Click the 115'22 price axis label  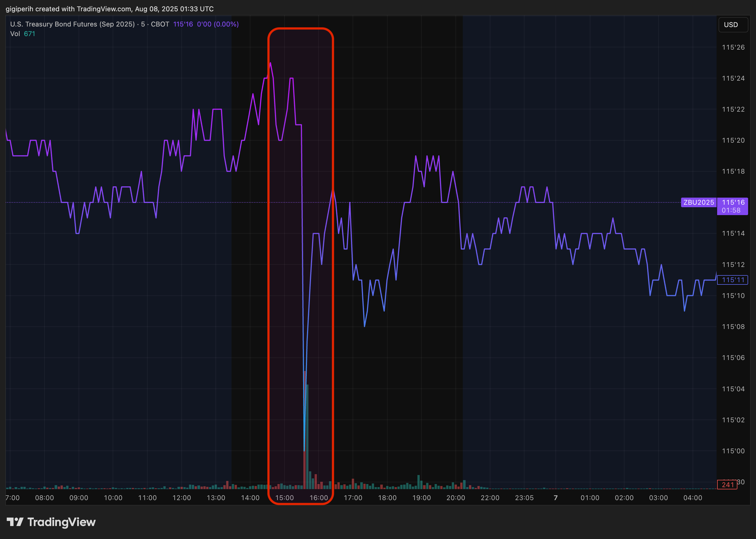(733, 110)
